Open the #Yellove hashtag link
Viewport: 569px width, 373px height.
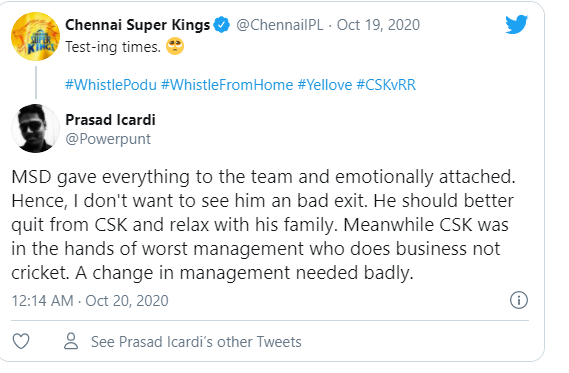[325, 85]
